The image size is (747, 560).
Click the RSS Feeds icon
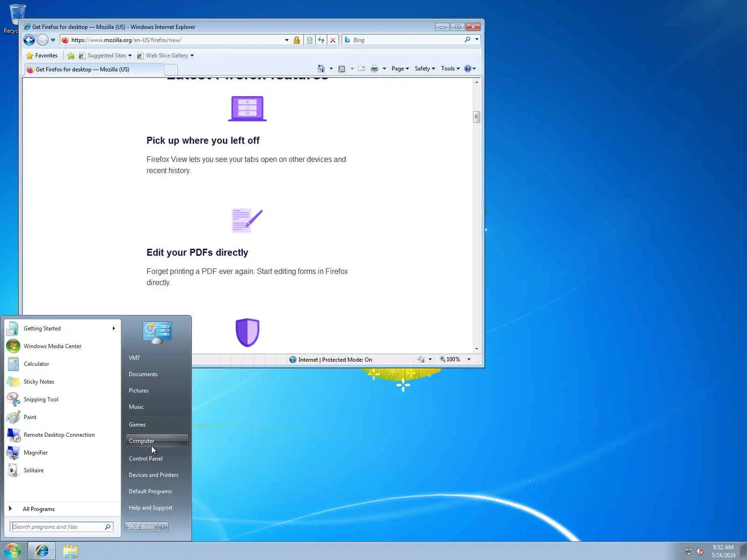point(342,69)
